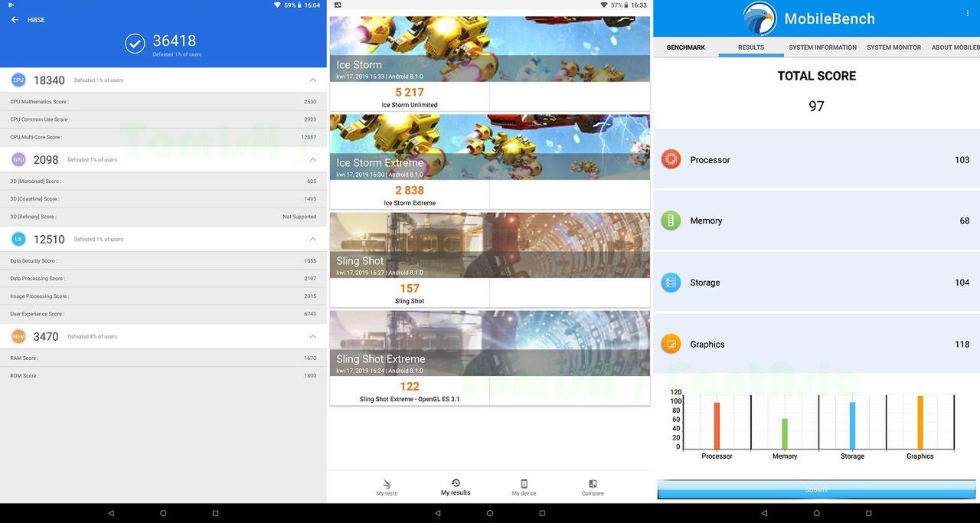Click the image notification icon in 3DMark status bar
The image size is (980, 523).
pyautogui.click(x=338, y=5)
